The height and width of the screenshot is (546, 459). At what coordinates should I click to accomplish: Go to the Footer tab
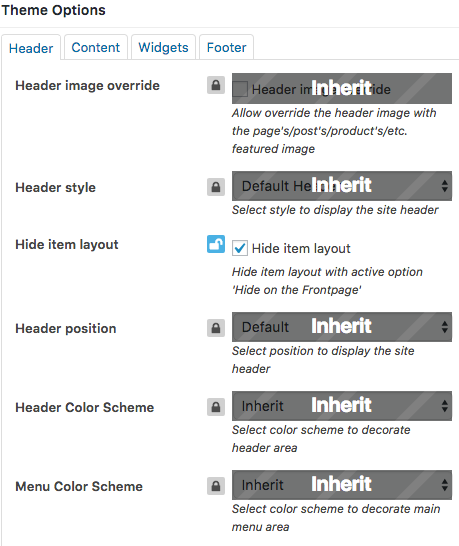[226, 47]
